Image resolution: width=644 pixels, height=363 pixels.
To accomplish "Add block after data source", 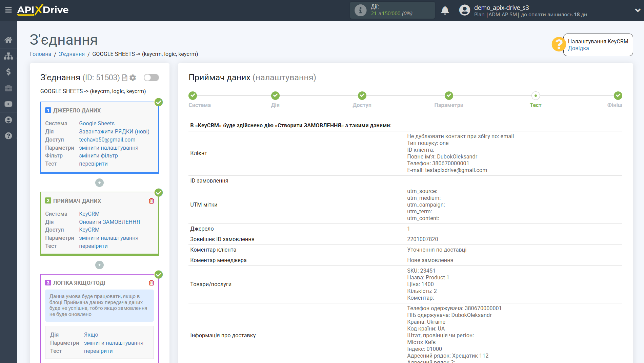I will 99,183.
